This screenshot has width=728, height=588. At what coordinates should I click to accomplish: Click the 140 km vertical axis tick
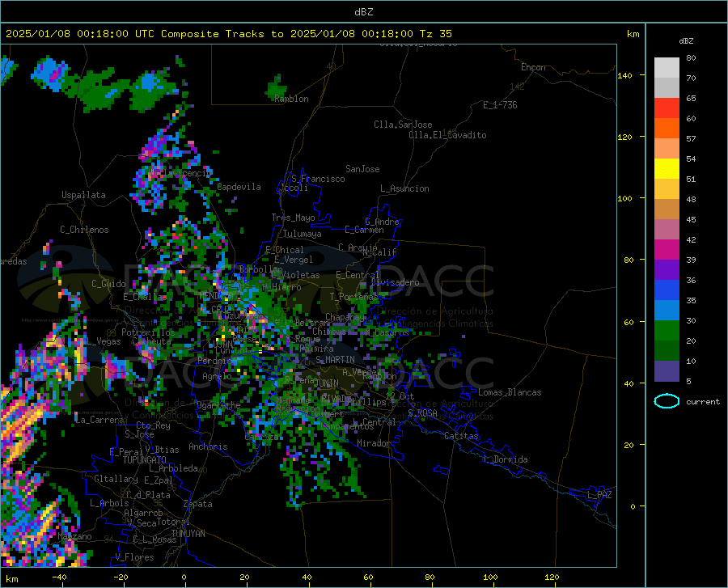[624, 75]
